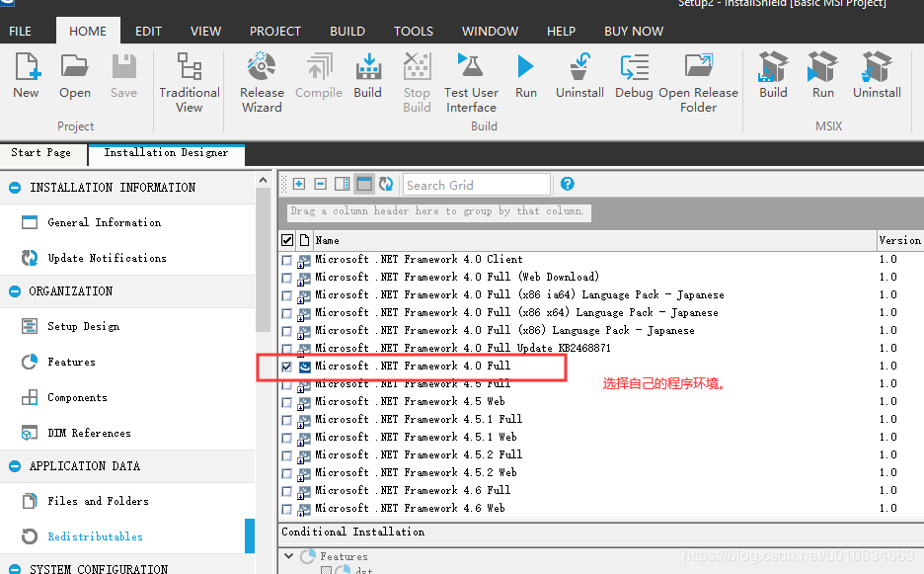This screenshot has height=574, width=924.
Task: Check .NET Framework 4.5.1 Full
Action: click(287, 420)
